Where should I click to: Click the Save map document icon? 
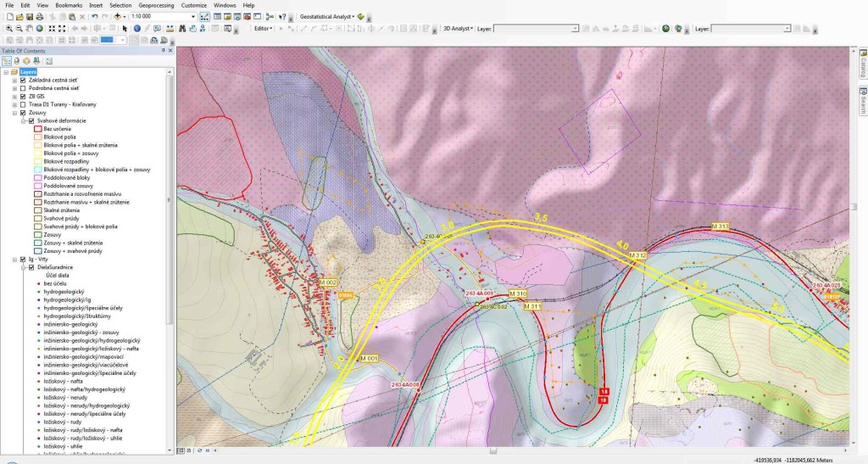coord(29,17)
